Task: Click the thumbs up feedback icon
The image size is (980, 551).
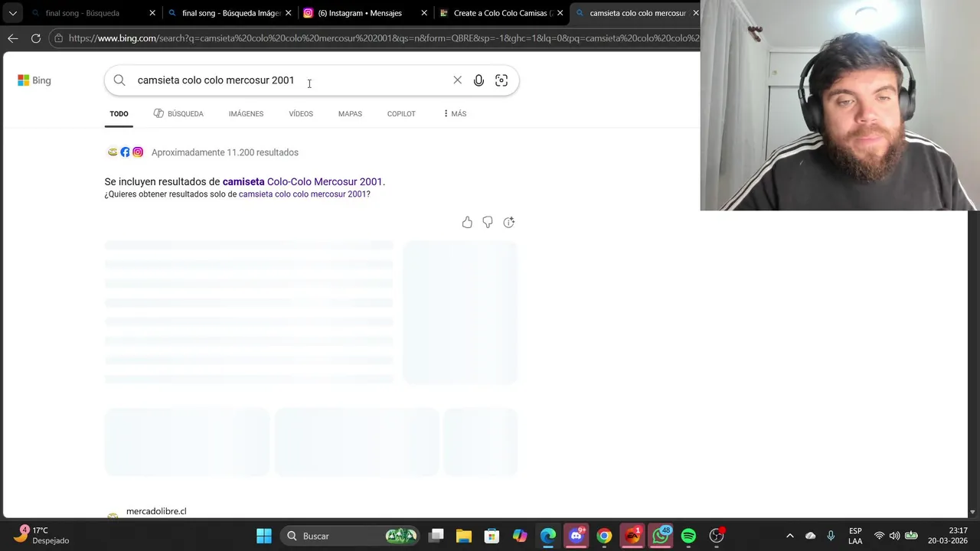Action: tap(467, 223)
